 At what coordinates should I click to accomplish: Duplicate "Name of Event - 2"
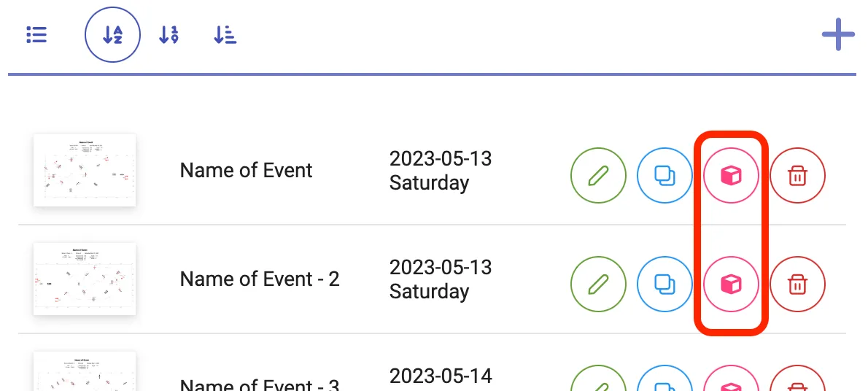(x=664, y=284)
